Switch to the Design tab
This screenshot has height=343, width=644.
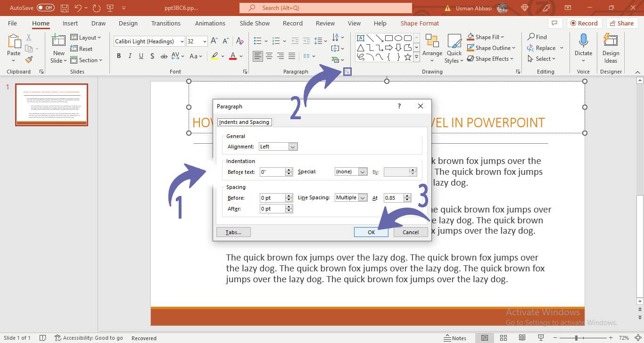(x=128, y=23)
